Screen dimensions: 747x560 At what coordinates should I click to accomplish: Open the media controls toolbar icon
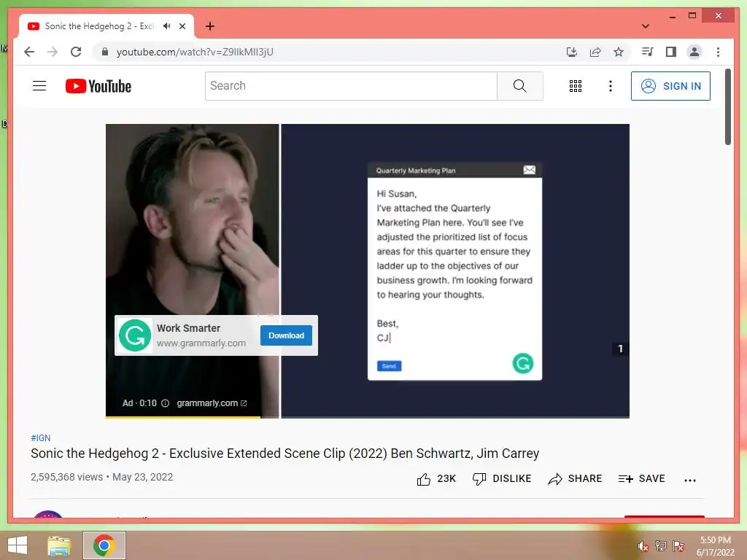[648, 52]
